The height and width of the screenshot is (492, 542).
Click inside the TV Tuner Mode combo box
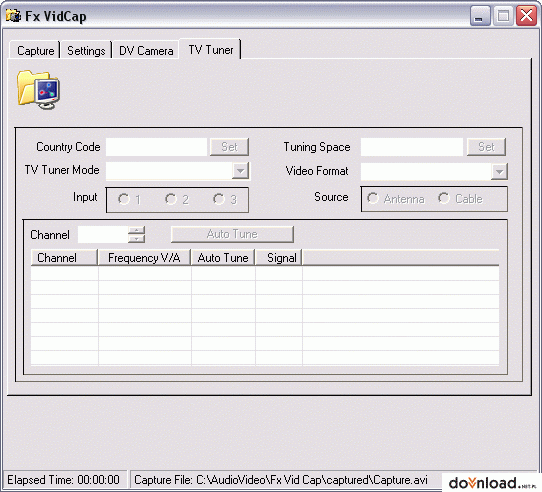click(x=169, y=171)
